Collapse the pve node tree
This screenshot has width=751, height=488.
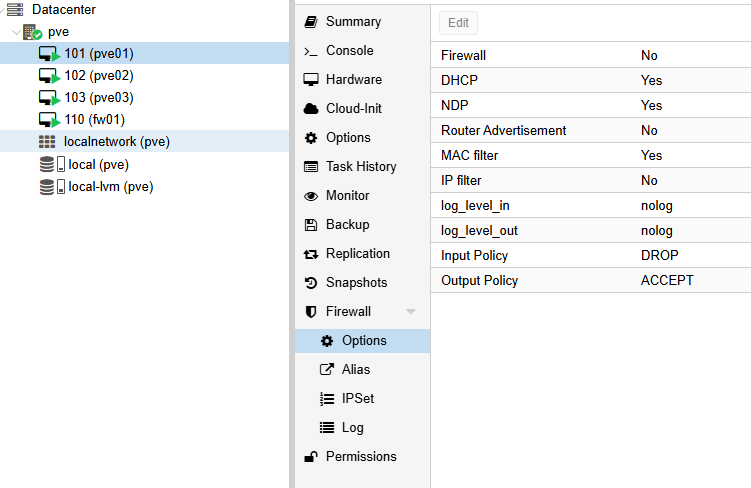pyautogui.click(x=16, y=33)
